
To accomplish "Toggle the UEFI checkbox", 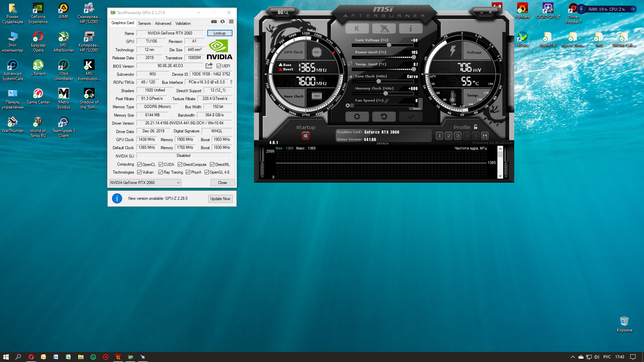I will (x=219, y=66).
